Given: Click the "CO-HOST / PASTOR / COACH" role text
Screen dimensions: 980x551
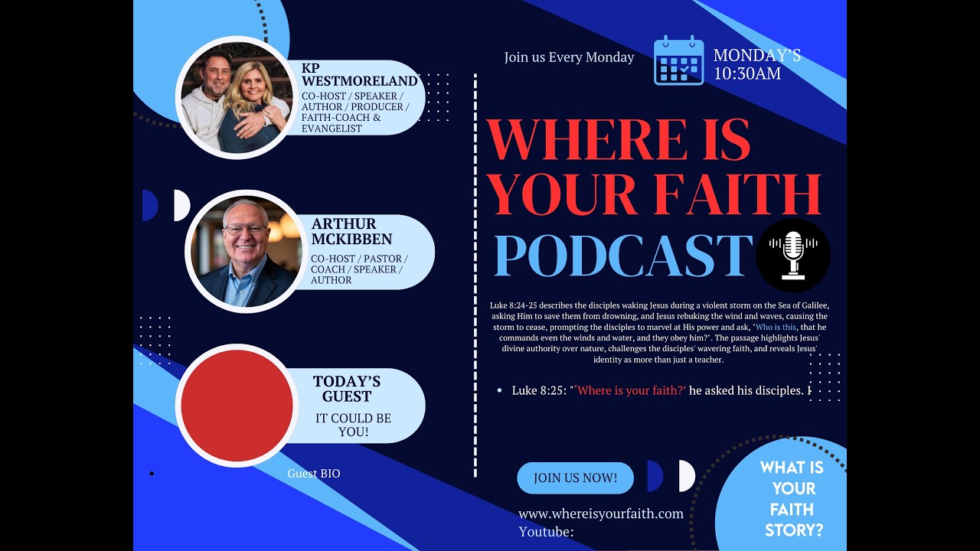Looking at the screenshot, I should (359, 264).
